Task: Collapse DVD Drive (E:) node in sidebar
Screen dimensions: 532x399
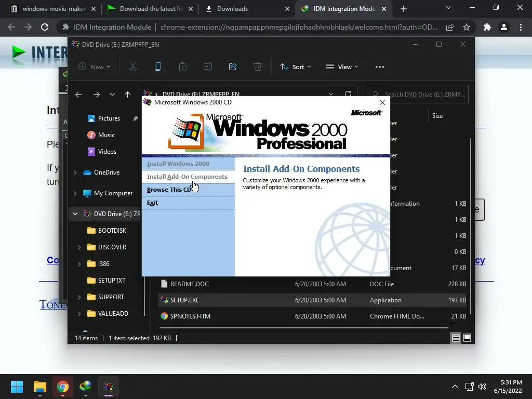Action: [x=75, y=214]
